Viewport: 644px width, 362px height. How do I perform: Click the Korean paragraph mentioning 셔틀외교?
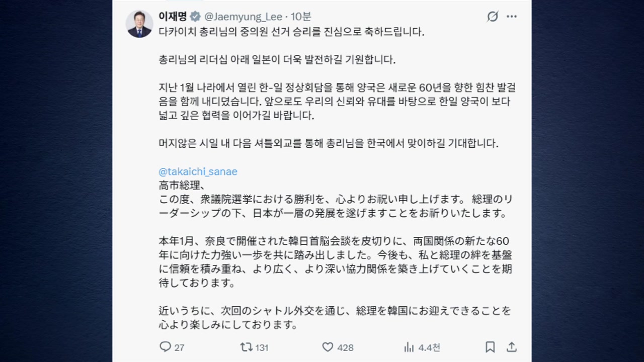[328, 143]
